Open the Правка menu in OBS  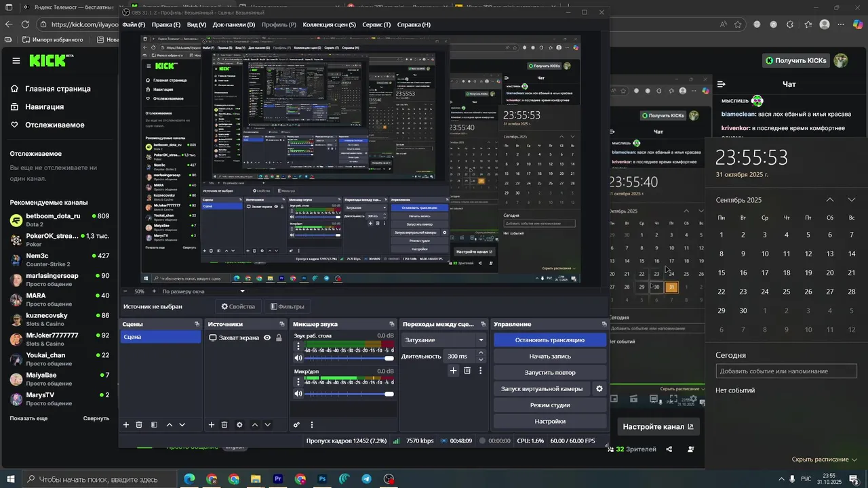[166, 25]
